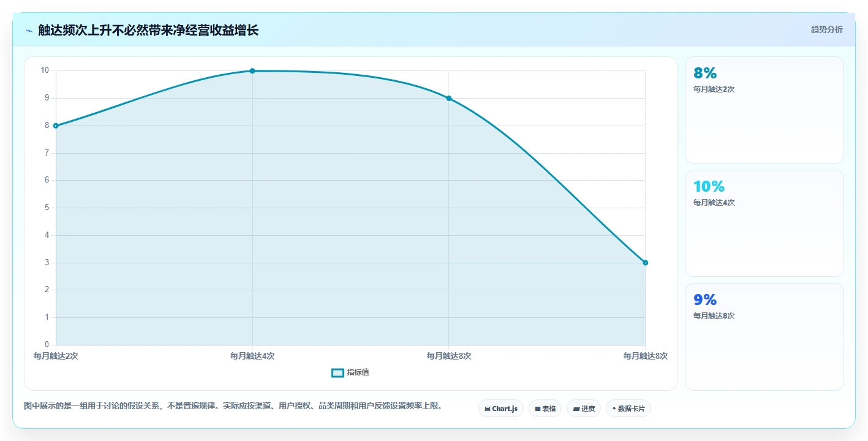Click the footnote text starting 图中展示的是
The height and width of the screenshot is (441, 868).
pyautogui.click(x=233, y=405)
